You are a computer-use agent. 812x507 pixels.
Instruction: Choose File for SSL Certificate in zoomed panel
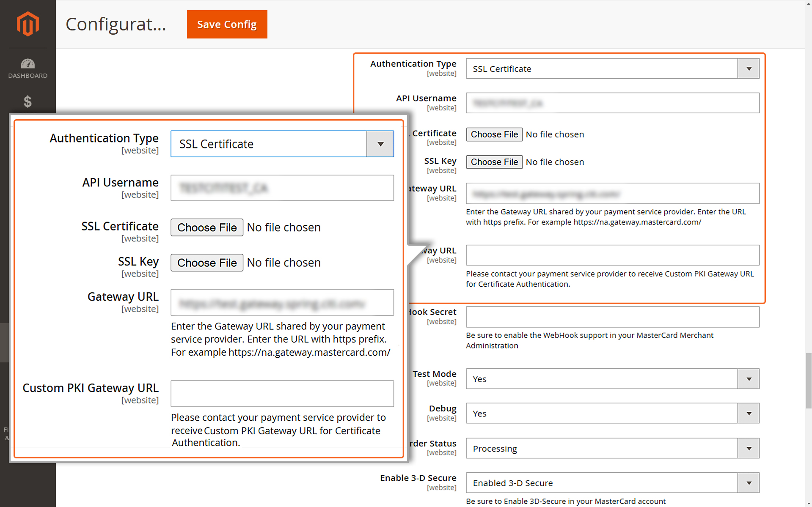pos(207,227)
